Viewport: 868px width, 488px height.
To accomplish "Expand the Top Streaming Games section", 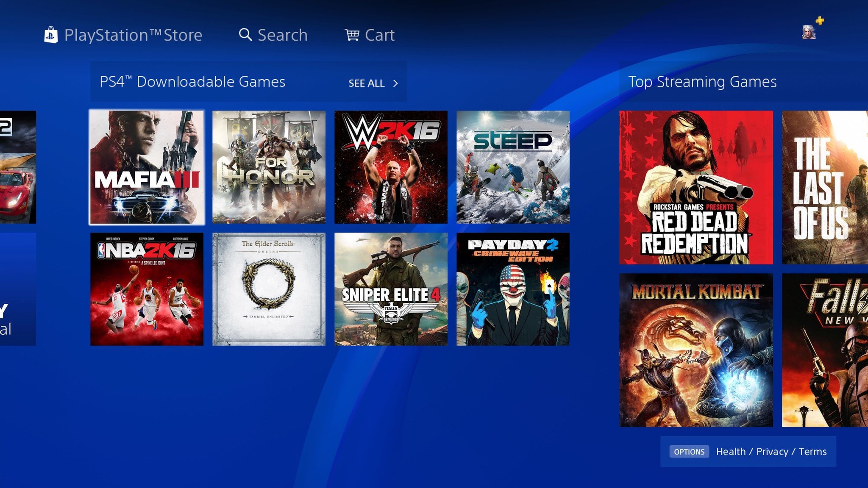I will tap(702, 81).
